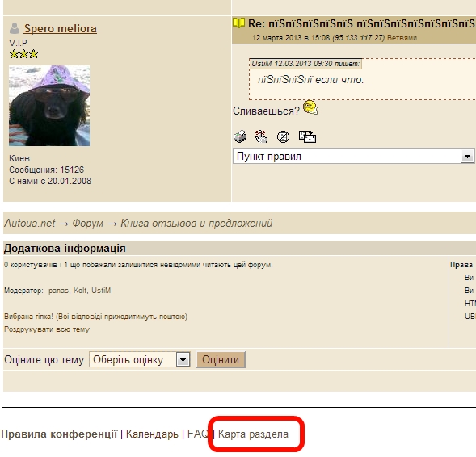Click the Права column heading
476x457 pixels.
click(461, 265)
